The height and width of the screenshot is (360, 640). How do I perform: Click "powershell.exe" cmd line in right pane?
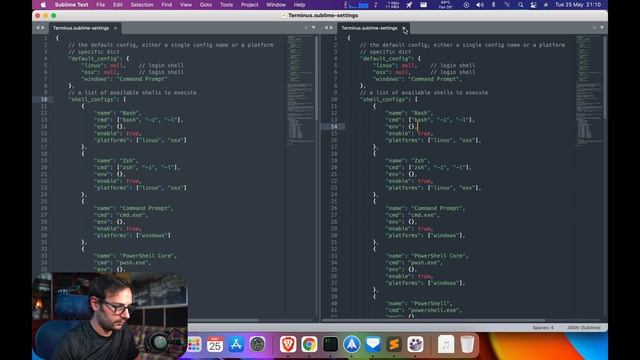click(424, 310)
